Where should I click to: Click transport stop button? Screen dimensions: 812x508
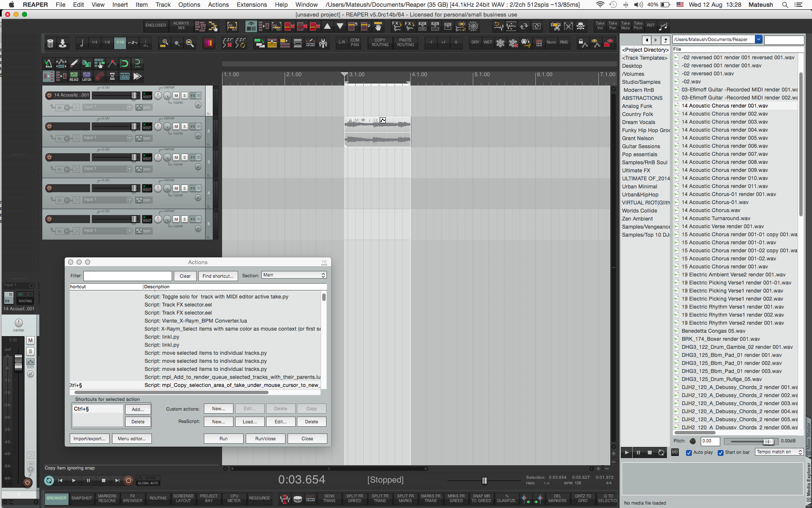pos(104,480)
